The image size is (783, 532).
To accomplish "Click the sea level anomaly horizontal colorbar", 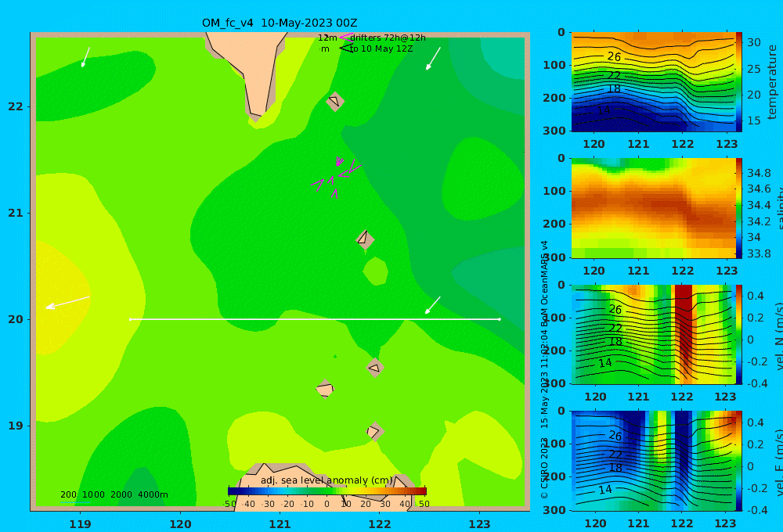I will tap(327, 491).
